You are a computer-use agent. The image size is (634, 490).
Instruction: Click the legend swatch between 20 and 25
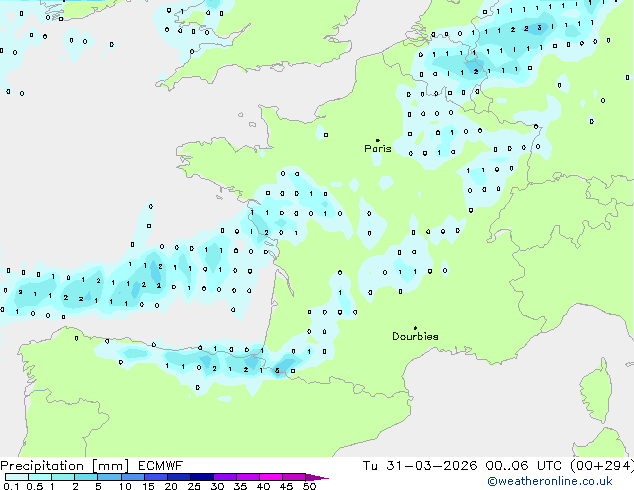(178, 477)
